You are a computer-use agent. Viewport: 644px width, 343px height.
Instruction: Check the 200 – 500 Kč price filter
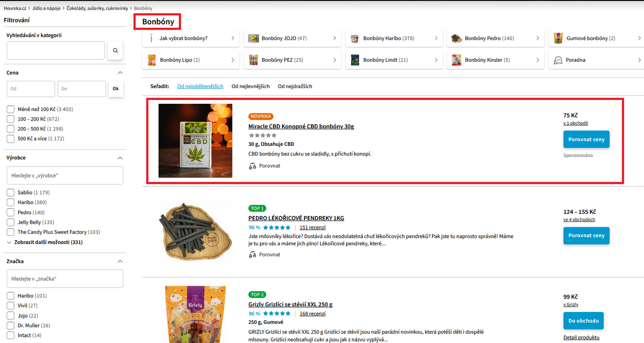click(x=11, y=129)
